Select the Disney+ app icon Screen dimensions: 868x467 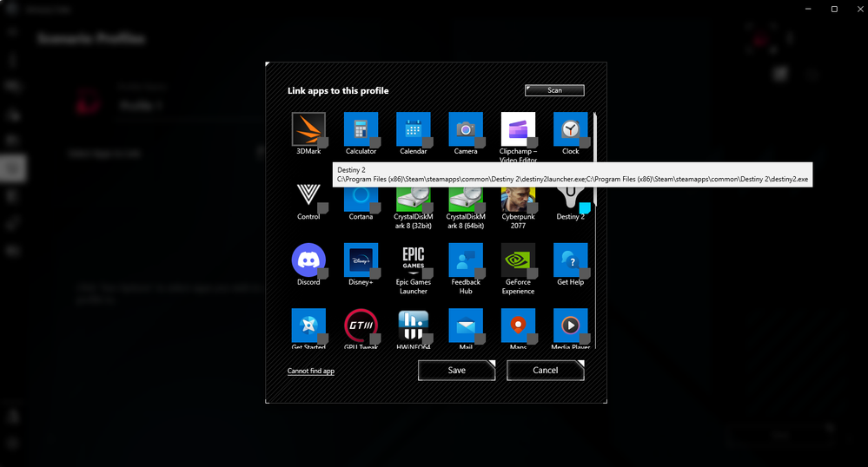[361, 260]
